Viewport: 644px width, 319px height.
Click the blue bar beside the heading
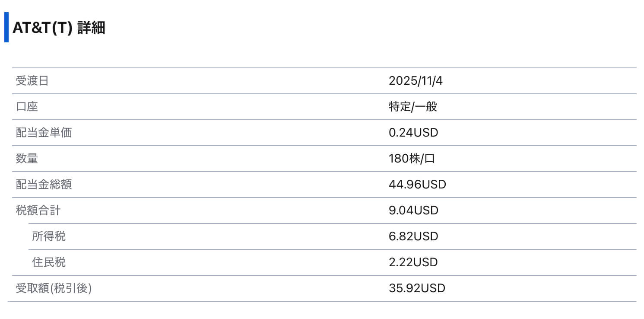tap(6, 28)
